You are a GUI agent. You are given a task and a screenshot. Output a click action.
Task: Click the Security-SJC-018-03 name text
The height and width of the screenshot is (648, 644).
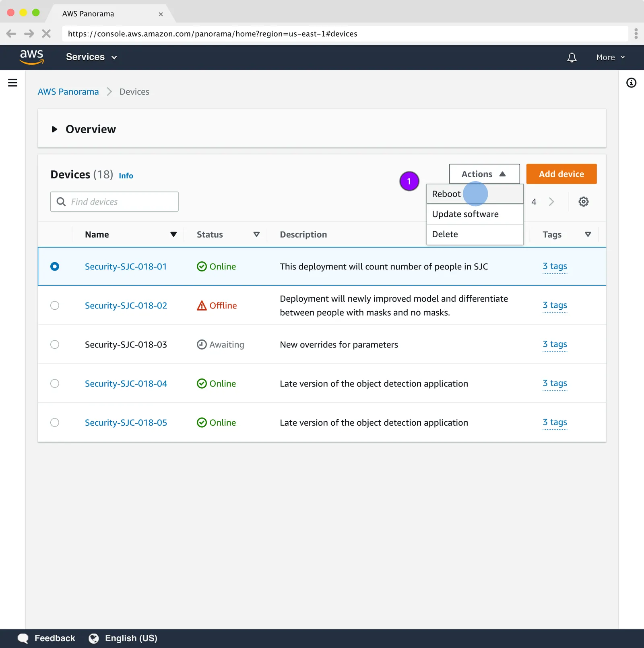click(x=126, y=345)
